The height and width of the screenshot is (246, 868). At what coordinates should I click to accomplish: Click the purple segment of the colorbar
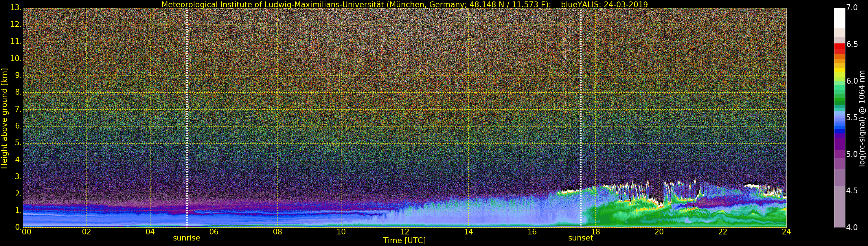tap(839, 143)
